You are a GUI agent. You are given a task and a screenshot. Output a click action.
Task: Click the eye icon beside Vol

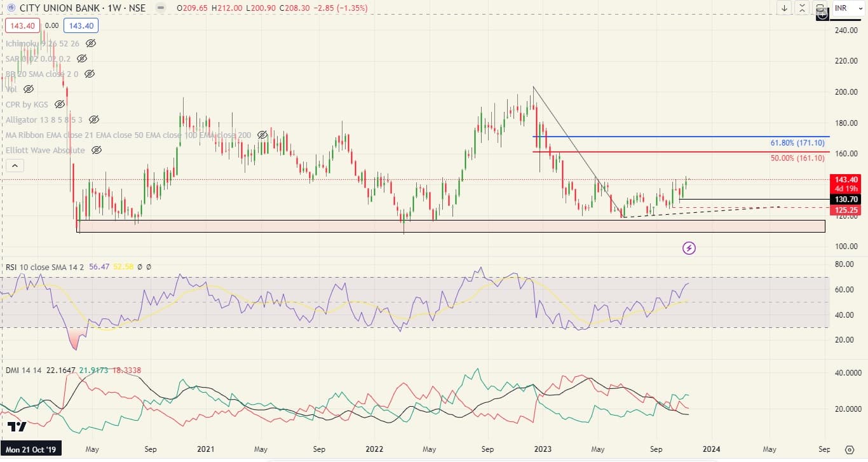(x=29, y=89)
